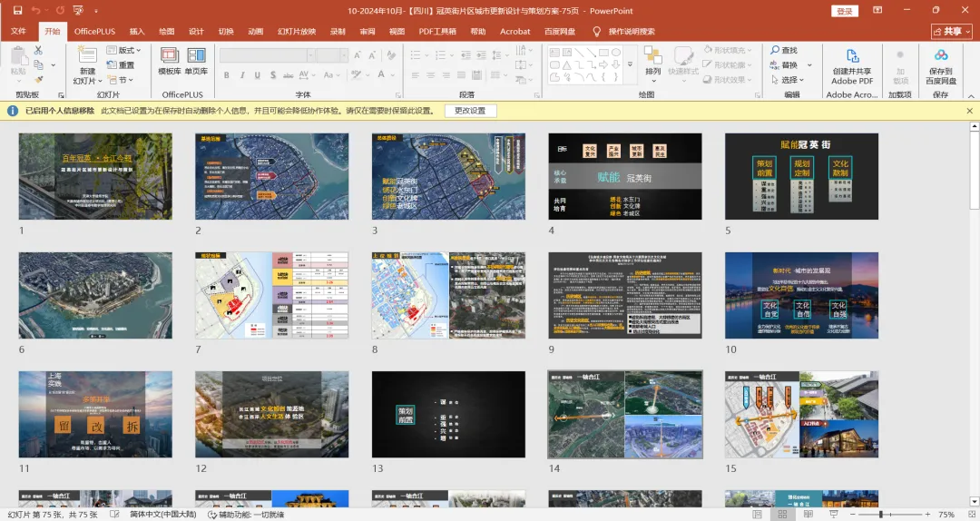Viewport: 980px width, 521px height.
Task: Switch to the Acrobat tab
Action: tap(515, 31)
